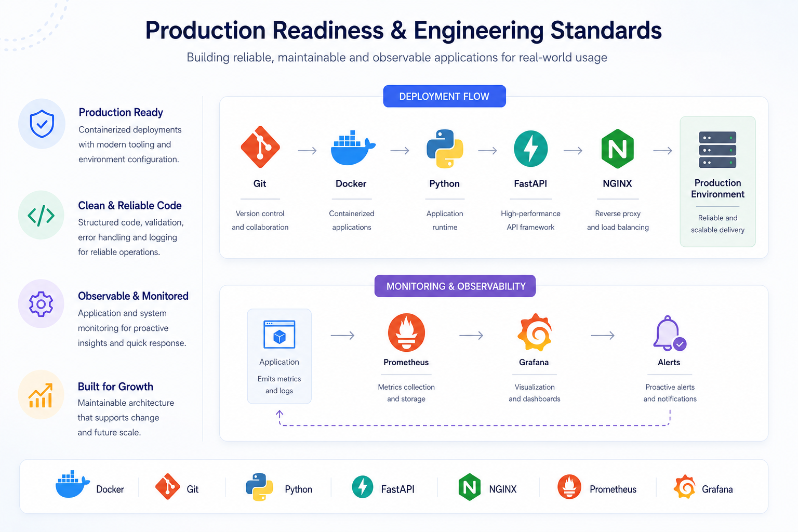Click the Production Ready heading

coord(121,112)
